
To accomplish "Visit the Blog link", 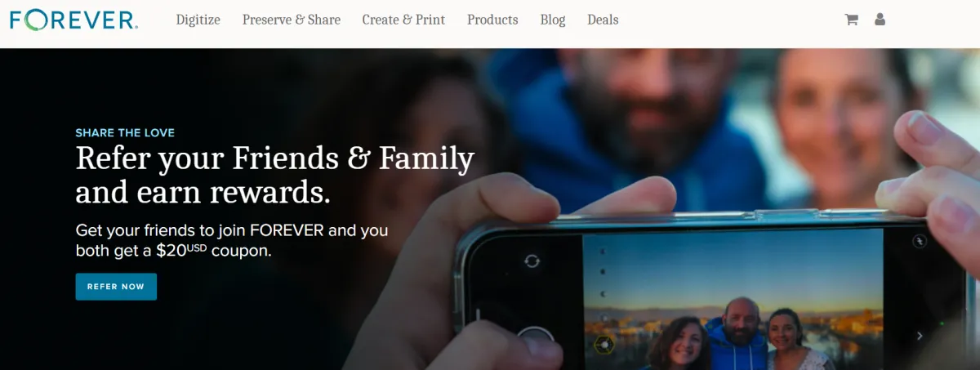I will click(553, 20).
